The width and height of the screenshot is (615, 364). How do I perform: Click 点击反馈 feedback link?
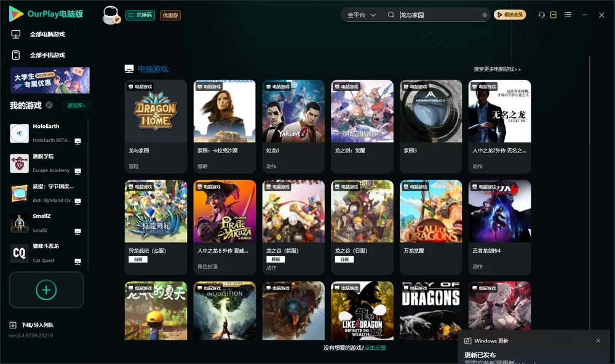click(375, 347)
